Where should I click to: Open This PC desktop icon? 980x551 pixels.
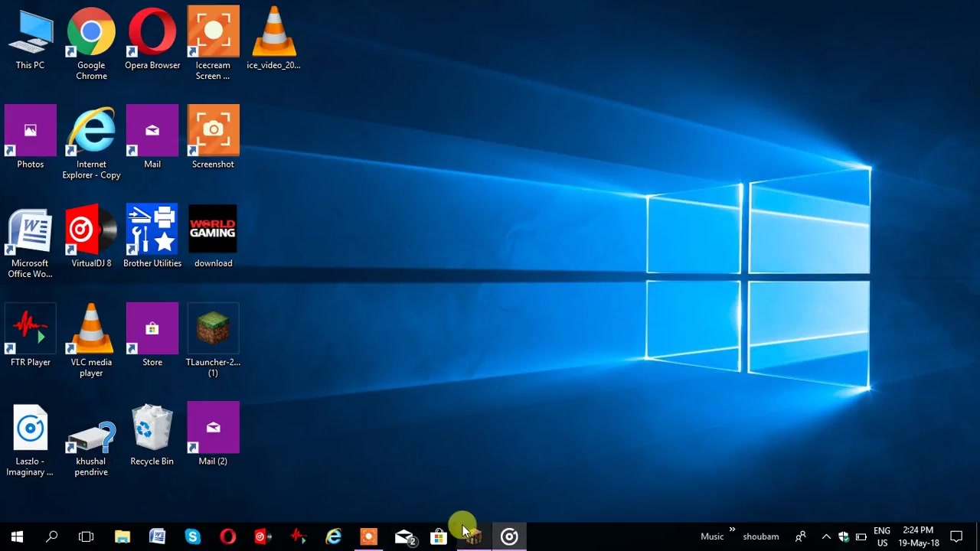pos(31,38)
